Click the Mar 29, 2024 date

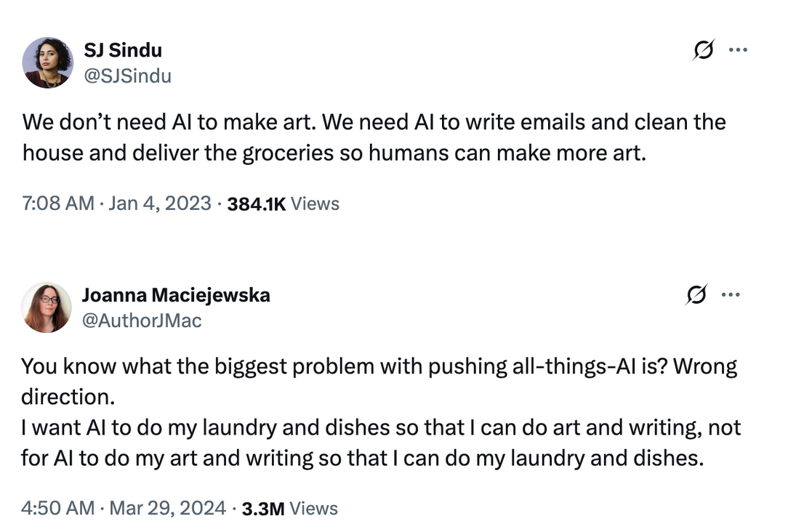pos(168,508)
